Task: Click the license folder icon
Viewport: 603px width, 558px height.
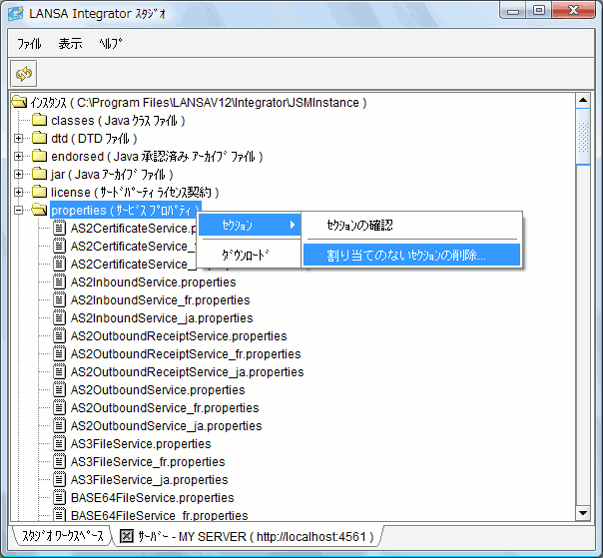Action: click(x=40, y=192)
